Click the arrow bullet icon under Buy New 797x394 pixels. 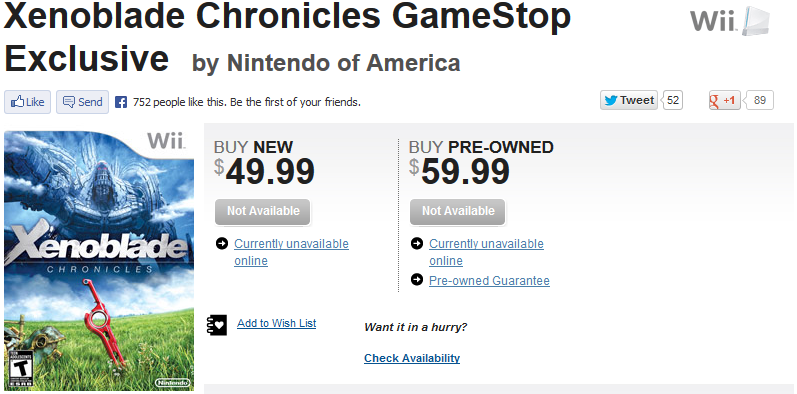point(222,244)
